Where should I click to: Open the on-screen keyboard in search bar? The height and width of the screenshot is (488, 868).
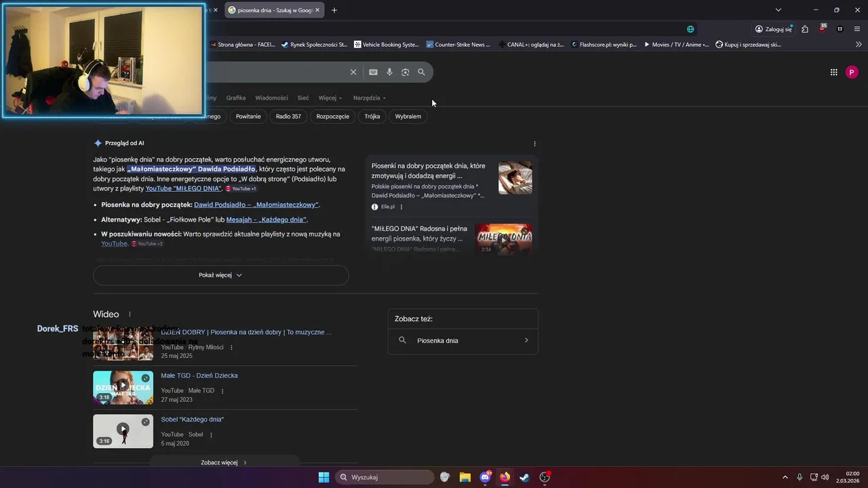(373, 72)
